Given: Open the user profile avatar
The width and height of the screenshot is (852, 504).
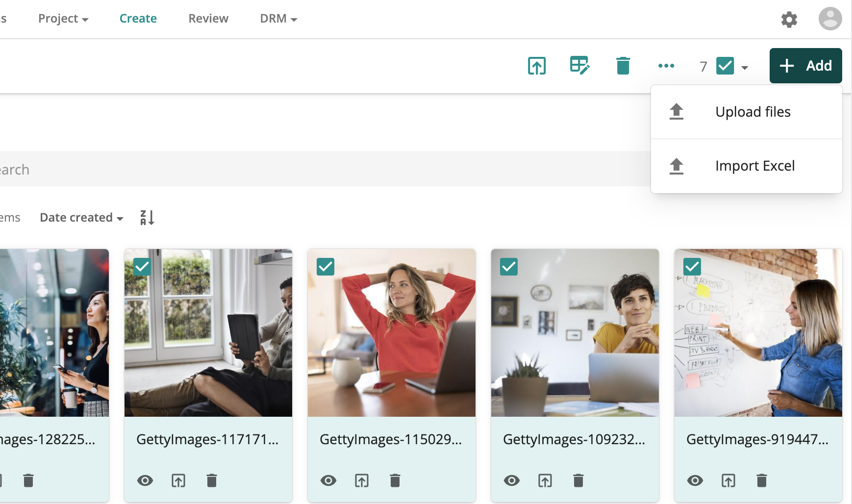Looking at the screenshot, I should 830,19.
